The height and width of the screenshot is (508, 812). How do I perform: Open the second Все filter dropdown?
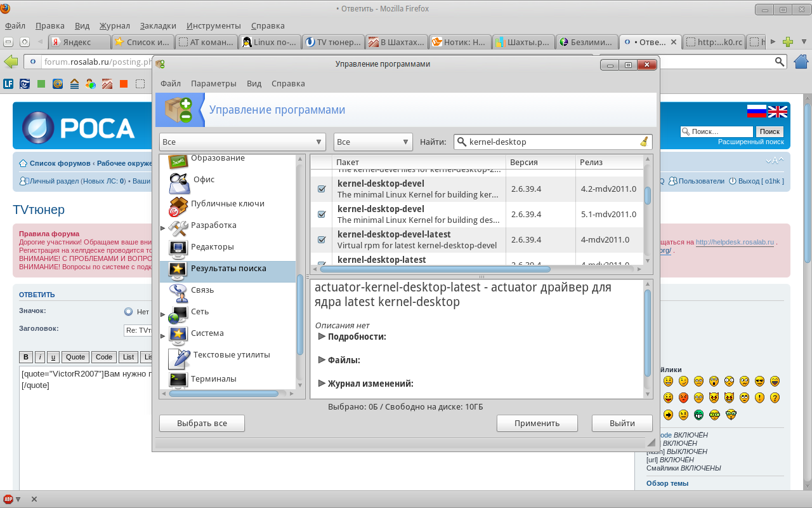click(x=374, y=142)
